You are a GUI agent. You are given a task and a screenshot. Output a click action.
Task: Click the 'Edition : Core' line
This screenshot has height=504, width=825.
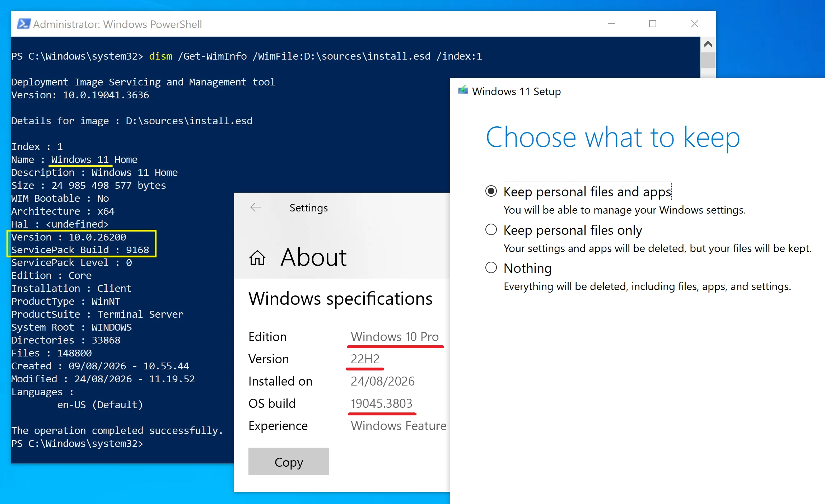point(51,276)
